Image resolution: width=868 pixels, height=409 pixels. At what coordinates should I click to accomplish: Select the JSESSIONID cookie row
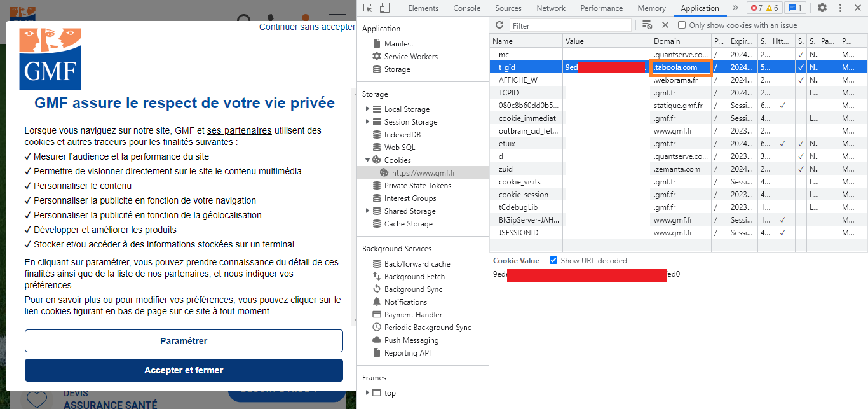(679, 233)
